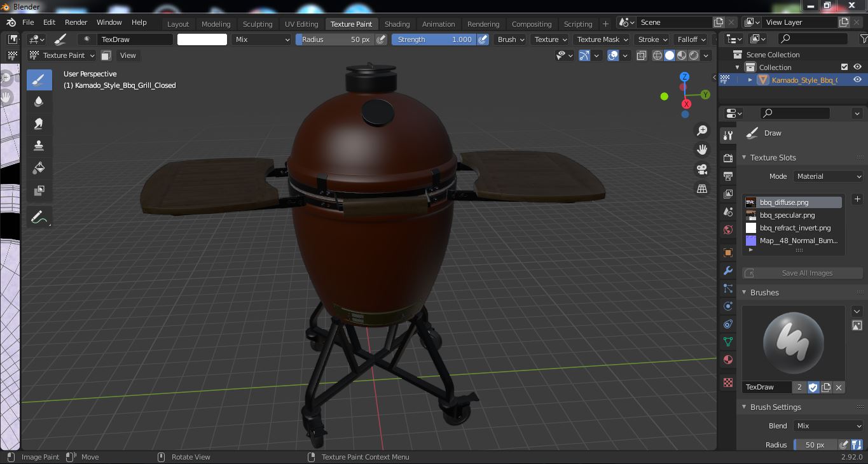Collapse the Brushes panel
Viewport: 868px width, 464px height.
tap(745, 293)
